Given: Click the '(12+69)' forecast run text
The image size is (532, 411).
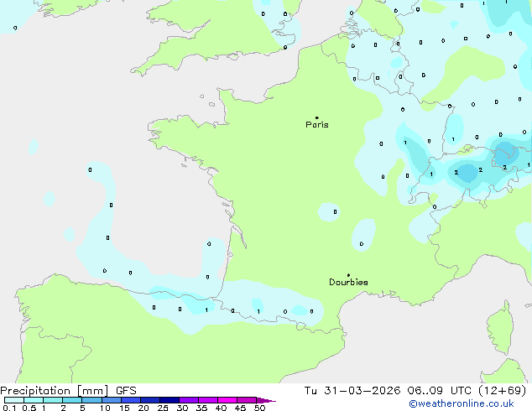Looking at the screenshot, I should (x=502, y=391).
